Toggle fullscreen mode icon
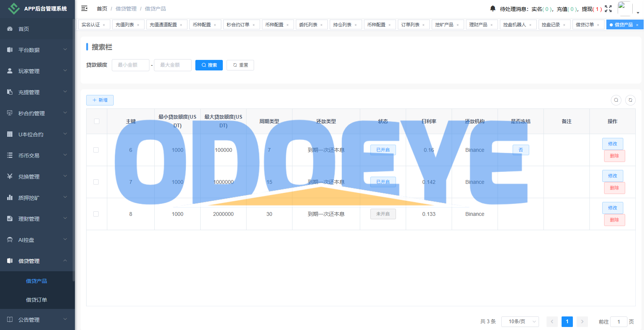This screenshot has width=644, height=330. pos(608,9)
